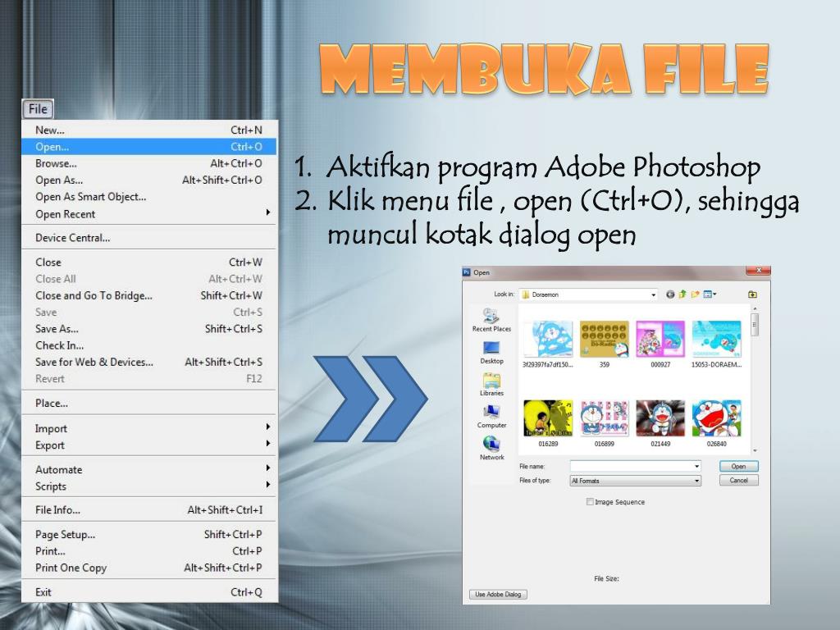
Task: Select the thumbnail named 026840
Action: tap(717, 423)
